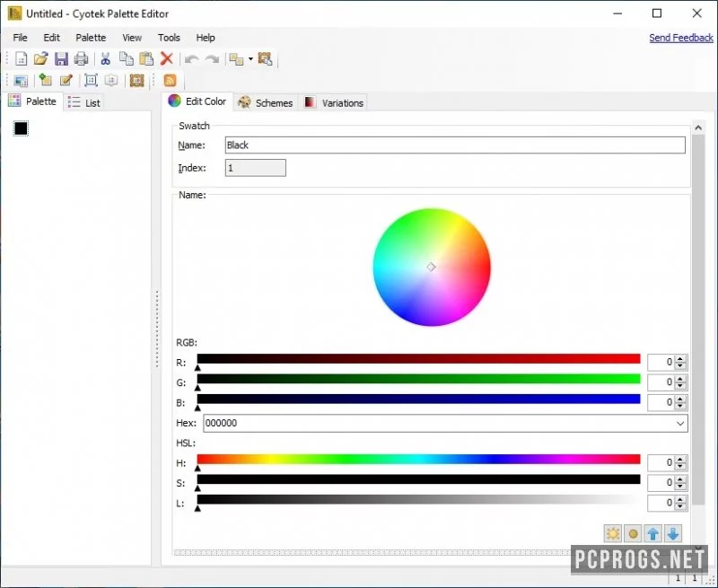The width and height of the screenshot is (718, 588).
Task: Click on the green G slider track
Action: 418,379
